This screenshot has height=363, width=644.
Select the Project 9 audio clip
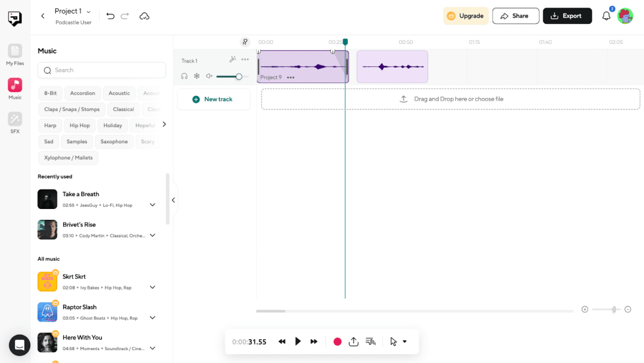(x=303, y=66)
